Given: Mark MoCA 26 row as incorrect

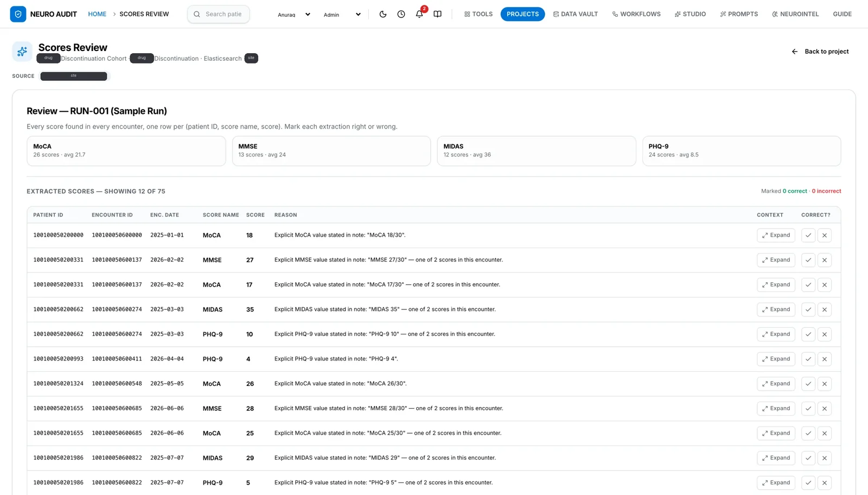Looking at the screenshot, I should click(x=825, y=384).
